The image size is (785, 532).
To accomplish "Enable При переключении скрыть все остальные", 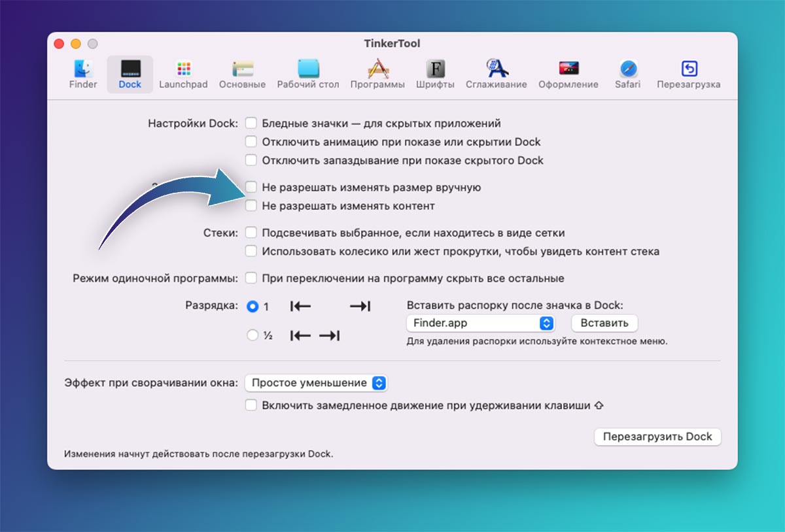I will (x=251, y=278).
